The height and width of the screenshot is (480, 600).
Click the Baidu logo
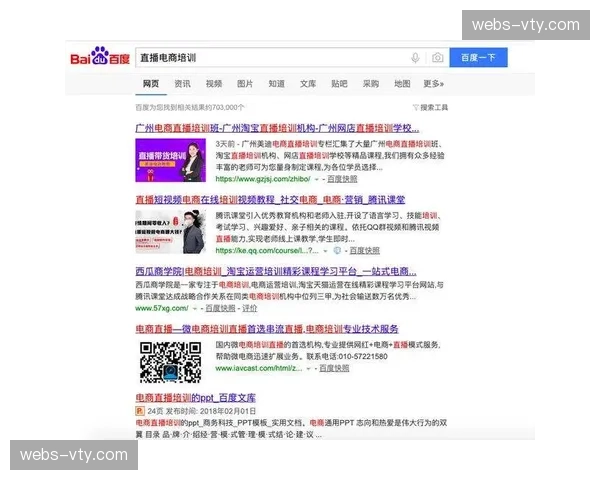click(100, 56)
